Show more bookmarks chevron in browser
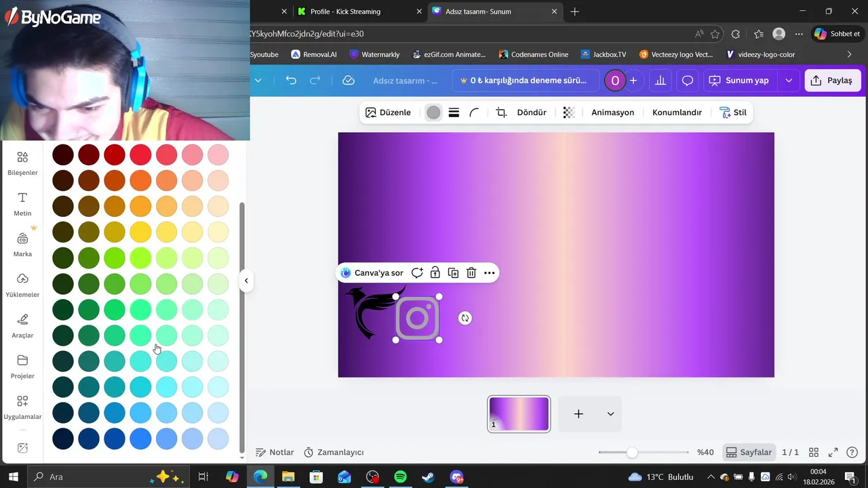This screenshot has height=488, width=868. (x=849, y=54)
